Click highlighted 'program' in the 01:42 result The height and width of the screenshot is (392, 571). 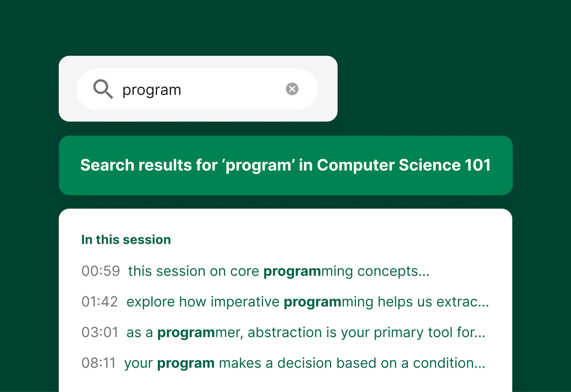click(x=312, y=302)
